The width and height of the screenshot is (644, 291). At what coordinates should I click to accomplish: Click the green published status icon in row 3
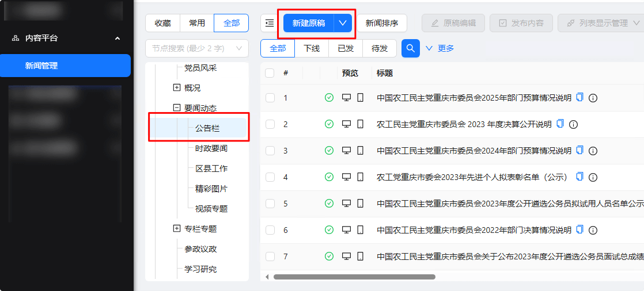coord(329,151)
